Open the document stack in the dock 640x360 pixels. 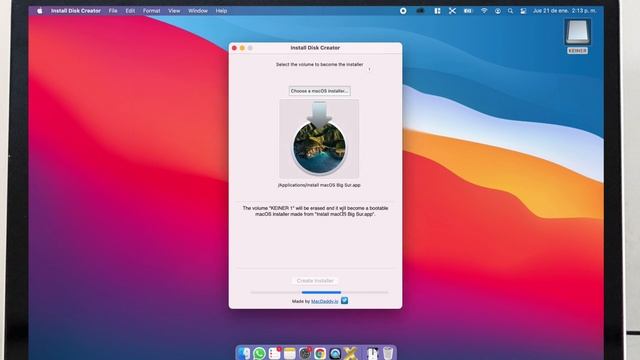[372, 353]
